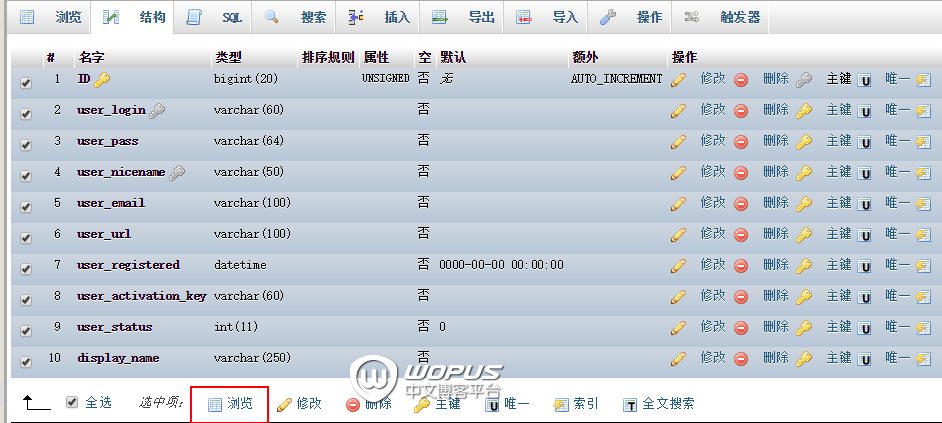
Task: Click 索引 in the bottom action bar
Action: pyautogui.click(x=577, y=404)
